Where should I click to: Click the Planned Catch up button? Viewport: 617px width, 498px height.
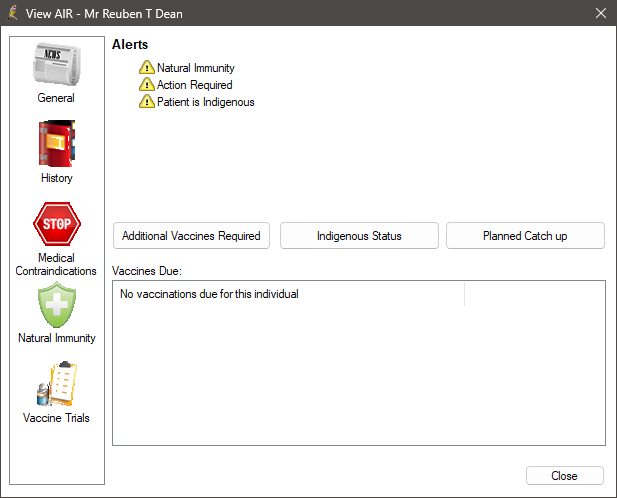pos(525,236)
